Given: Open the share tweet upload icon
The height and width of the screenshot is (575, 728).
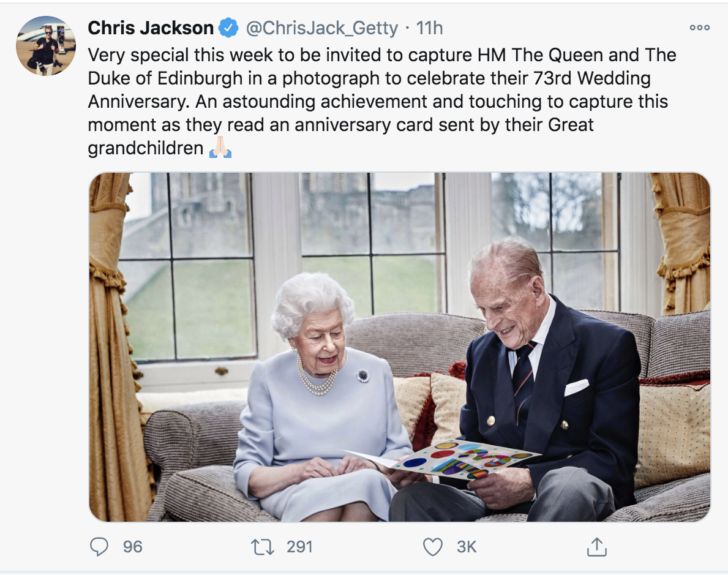Looking at the screenshot, I should coord(596,546).
